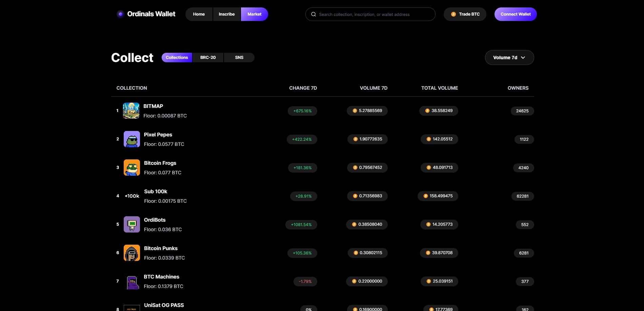Open the Bitcoin Punks collection thumbnail
Screen dimensions: 644x311
[x=132, y=253]
